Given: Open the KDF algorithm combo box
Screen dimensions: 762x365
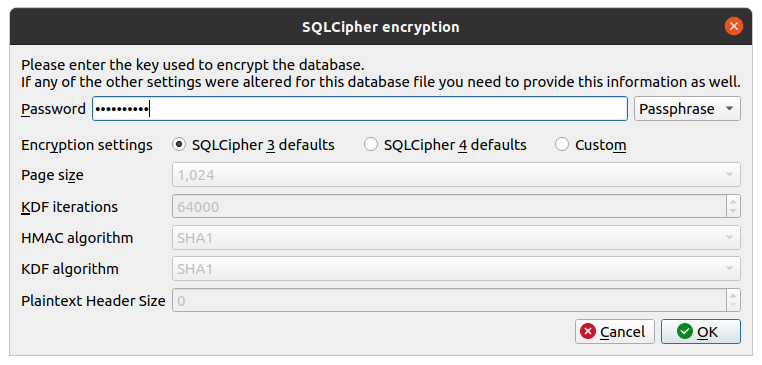Looking at the screenshot, I should 456,269.
